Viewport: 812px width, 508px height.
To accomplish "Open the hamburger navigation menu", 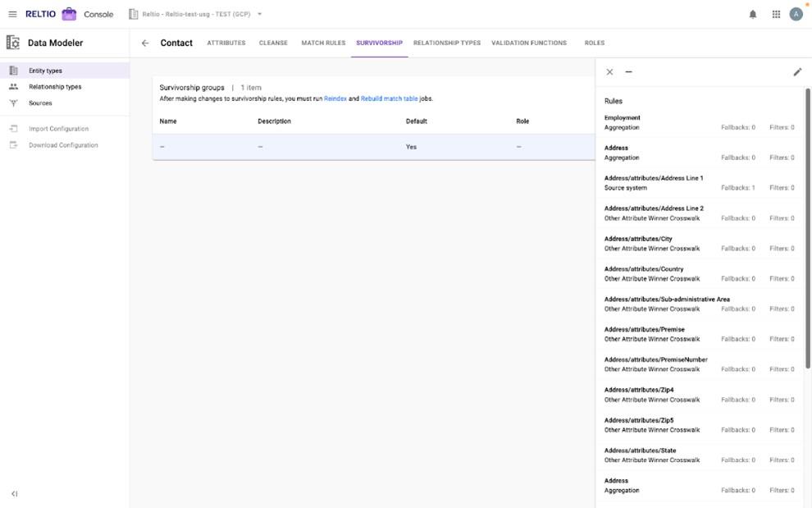I will [x=12, y=13].
